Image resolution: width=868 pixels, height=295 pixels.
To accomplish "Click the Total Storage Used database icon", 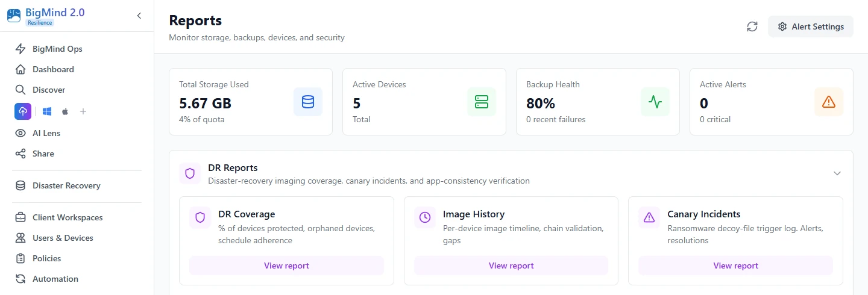I will 308,102.
